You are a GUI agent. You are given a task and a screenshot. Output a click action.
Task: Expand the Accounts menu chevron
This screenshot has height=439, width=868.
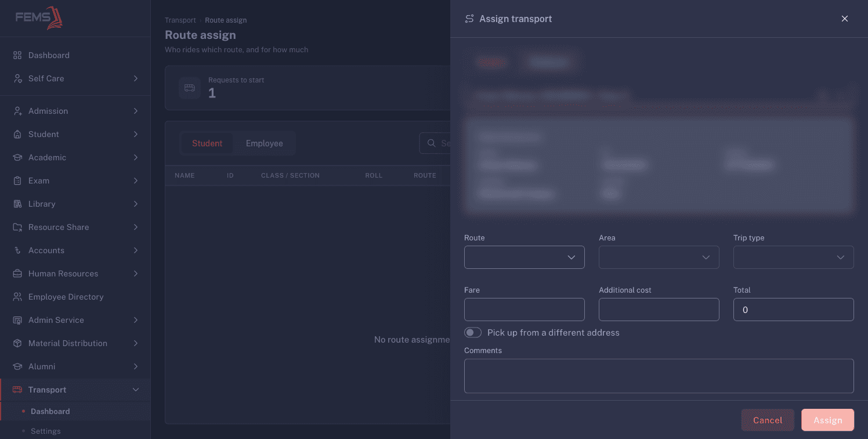point(136,250)
